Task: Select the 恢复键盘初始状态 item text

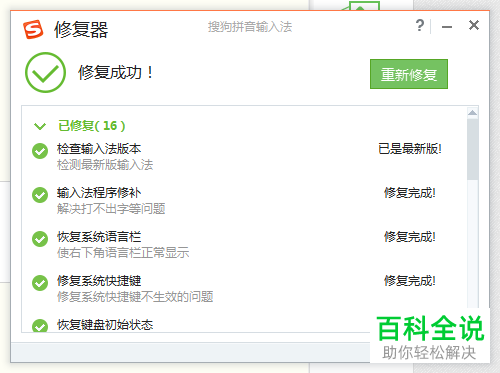Action: coord(105,325)
